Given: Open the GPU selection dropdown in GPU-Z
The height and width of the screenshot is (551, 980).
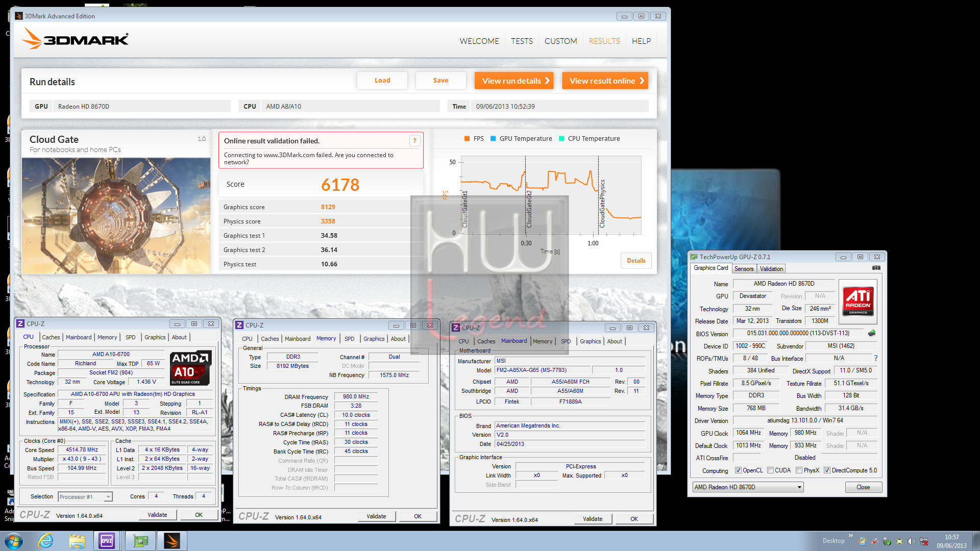Looking at the screenshot, I should point(748,487).
